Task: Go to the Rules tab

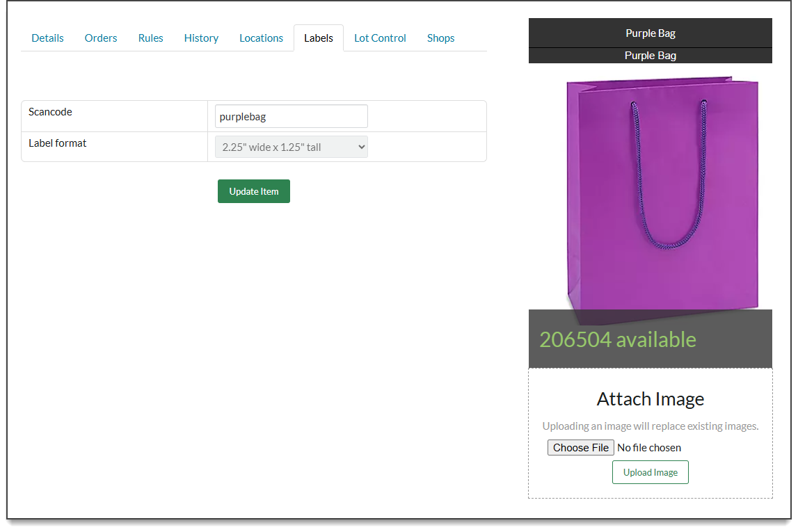Action: pyautogui.click(x=150, y=38)
